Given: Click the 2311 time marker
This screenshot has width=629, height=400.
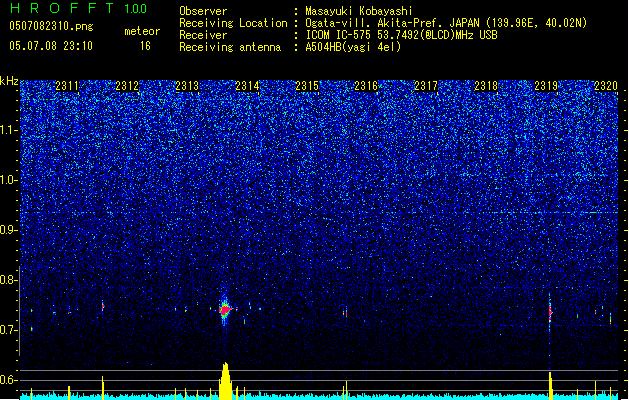Looking at the screenshot, I should coord(67,86).
